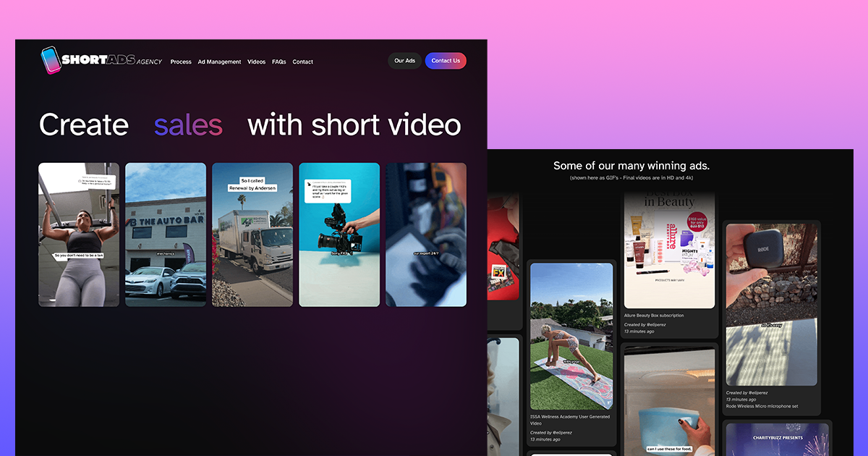868x456 pixels.
Task: Click 'ISSA Wellness Academy User Generated Video' title
Action: [570, 420]
